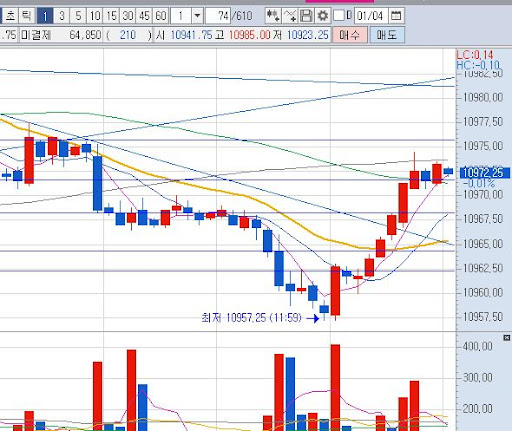Click the 10977.50 price axis label
The width and height of the screenshot is (512, 431).
click(483, 122)
